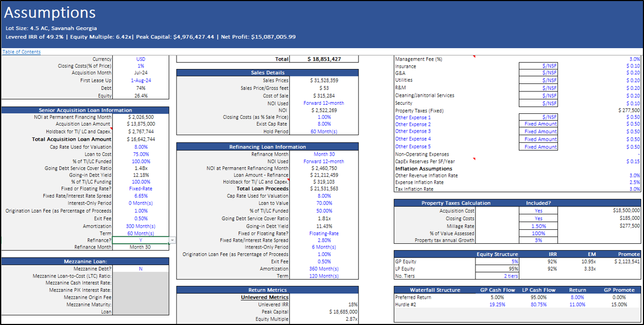
Task: Click the Floating-Rate cell
Action: [x=324, y=233]
